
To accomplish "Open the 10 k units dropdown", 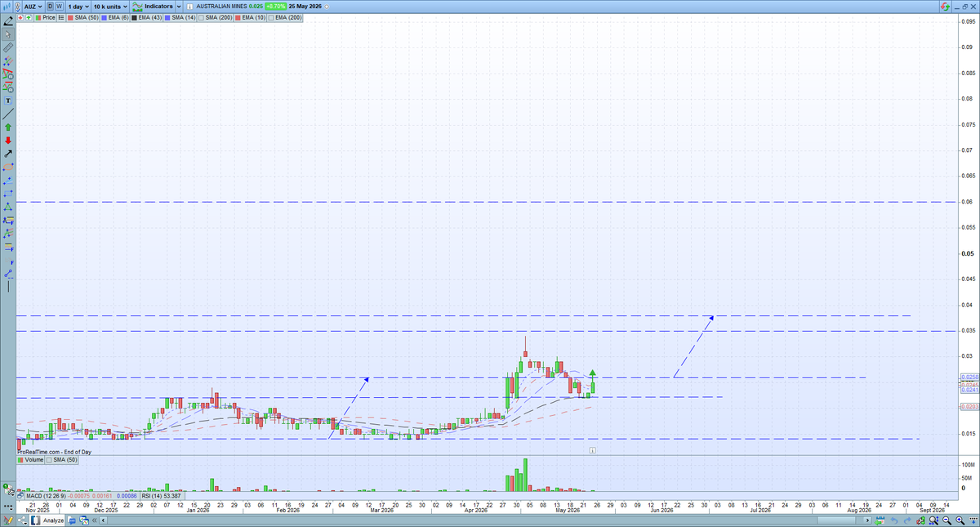I will (110, 7).
